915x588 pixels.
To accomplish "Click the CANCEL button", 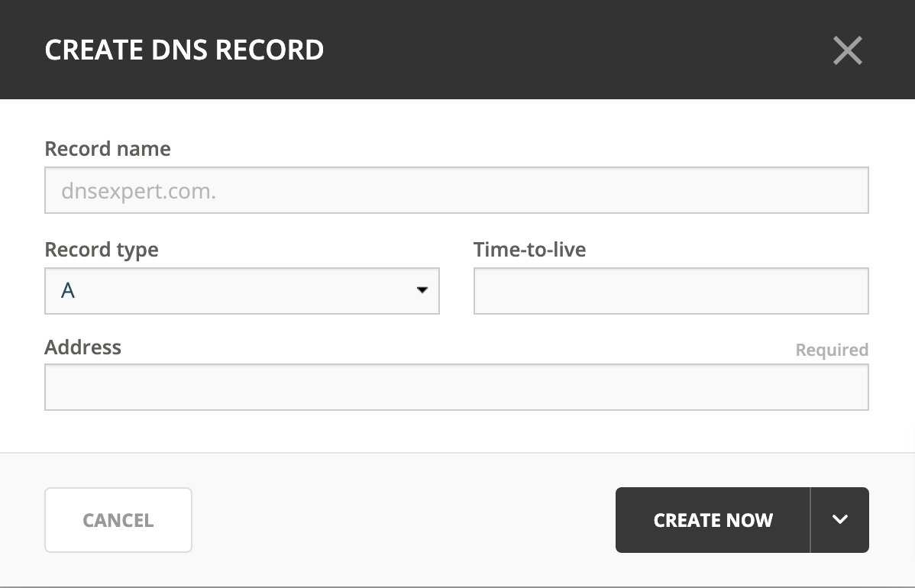I will [118, 520].
